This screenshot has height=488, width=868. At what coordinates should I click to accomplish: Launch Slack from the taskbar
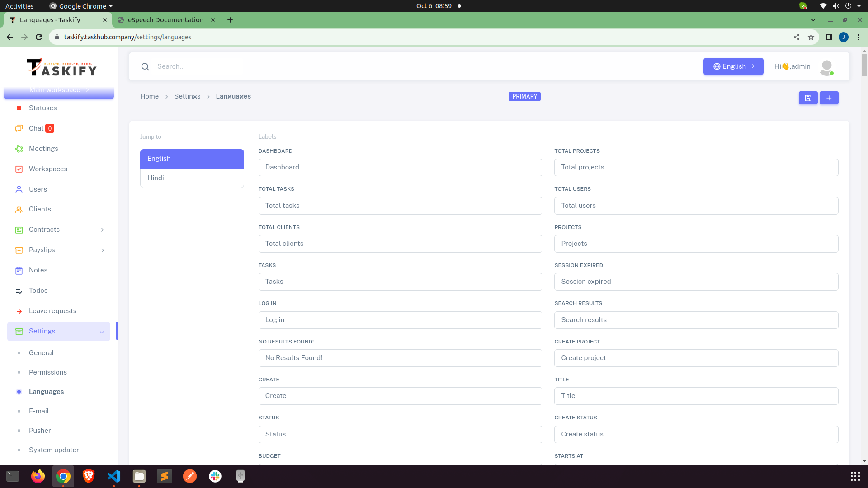point(214,476)
